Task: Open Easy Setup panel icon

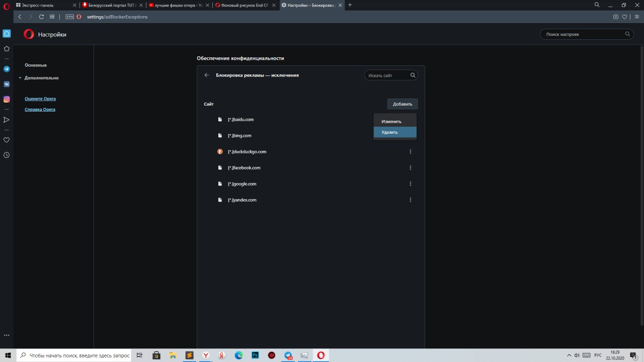Action: pos(636,17)
